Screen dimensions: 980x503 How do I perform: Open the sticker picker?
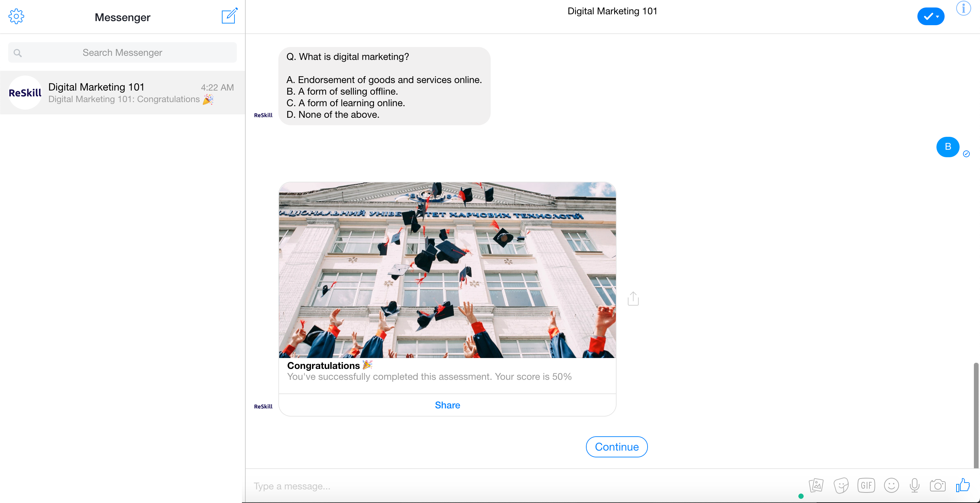(841, 485)
